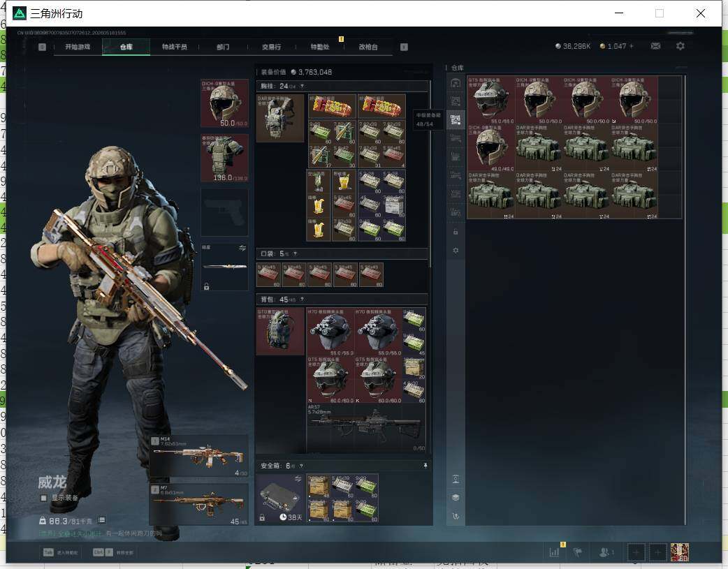The height and width of the screenshot is (569, 728).
Task: Open the settings gear in top bar
Action: 680,46
